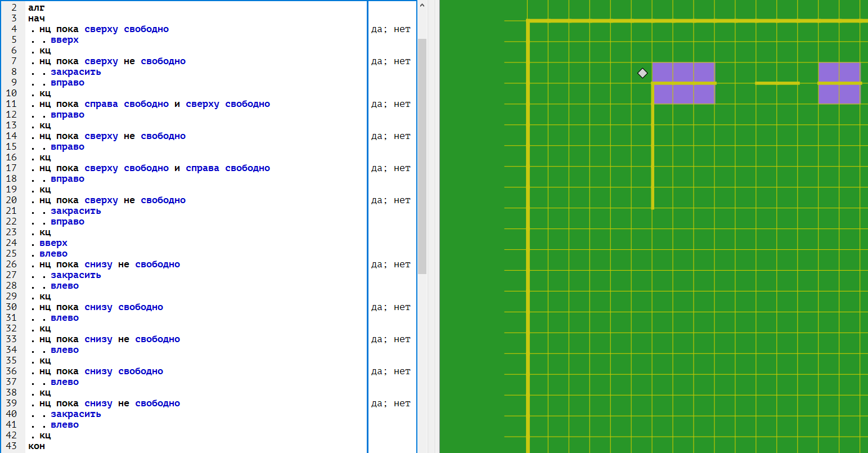The height and width of the screenshot is (453, 868).
Task: Click the splitter between editor and robot field
Action: [x=433, y=226]
